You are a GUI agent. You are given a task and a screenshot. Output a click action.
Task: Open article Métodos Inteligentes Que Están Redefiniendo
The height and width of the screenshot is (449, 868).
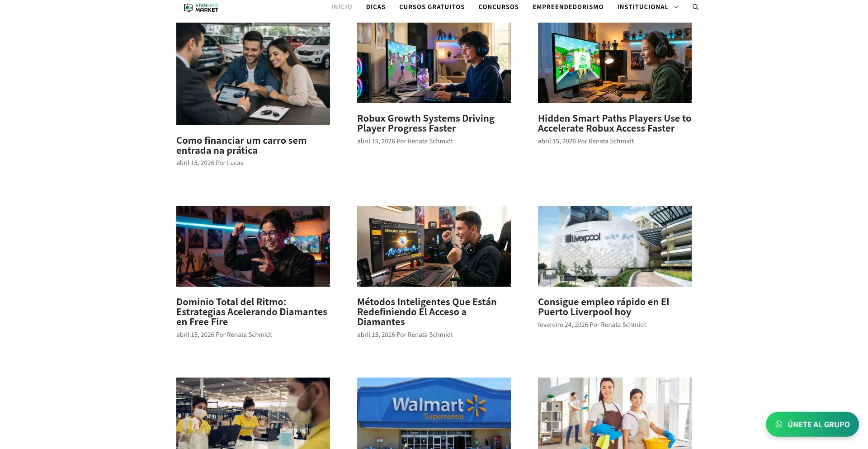[x=427, y=312]
